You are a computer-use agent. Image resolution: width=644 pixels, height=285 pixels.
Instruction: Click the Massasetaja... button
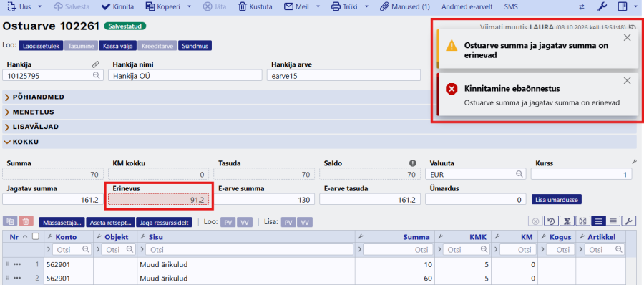pyautogui.click(x=62, y=222)
